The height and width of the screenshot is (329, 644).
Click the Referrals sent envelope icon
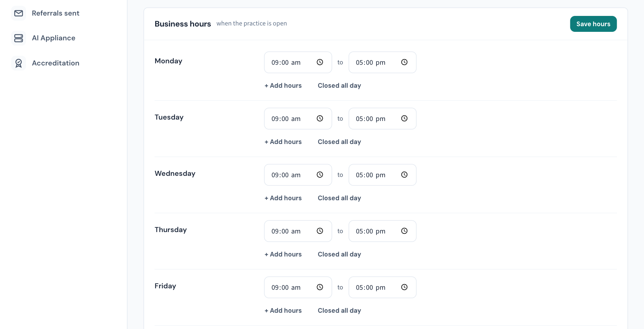click(18, 13)
